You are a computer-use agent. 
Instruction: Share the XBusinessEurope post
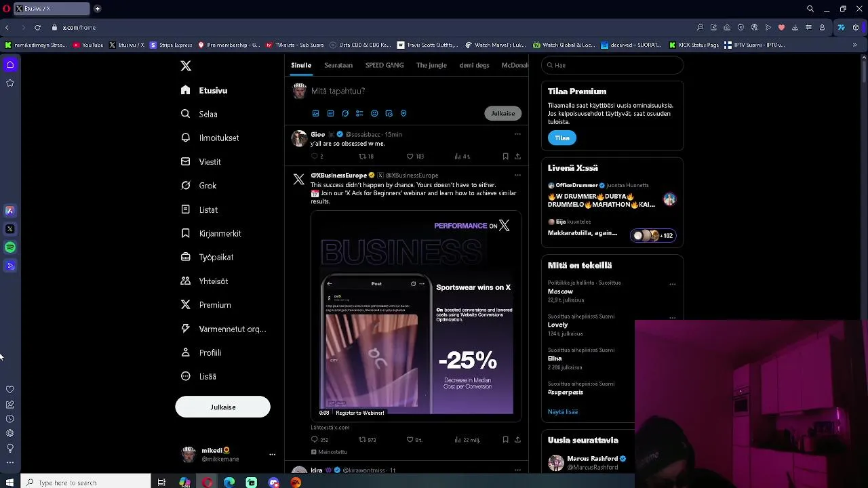(517, 440)
